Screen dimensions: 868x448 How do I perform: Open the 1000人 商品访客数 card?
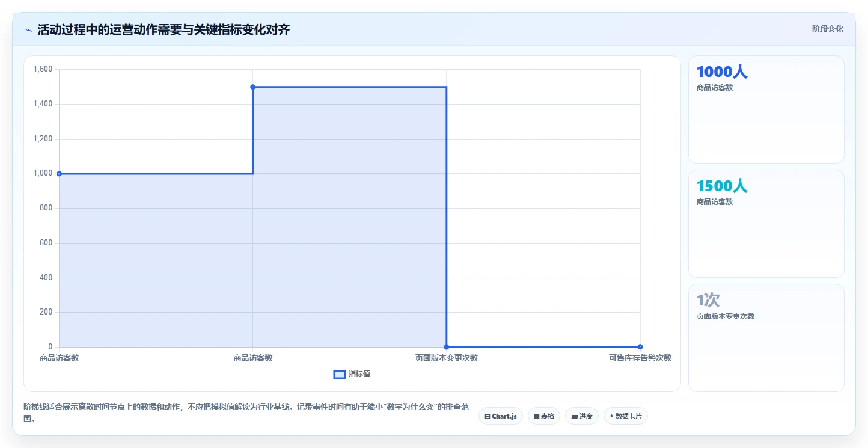[766, 109]
